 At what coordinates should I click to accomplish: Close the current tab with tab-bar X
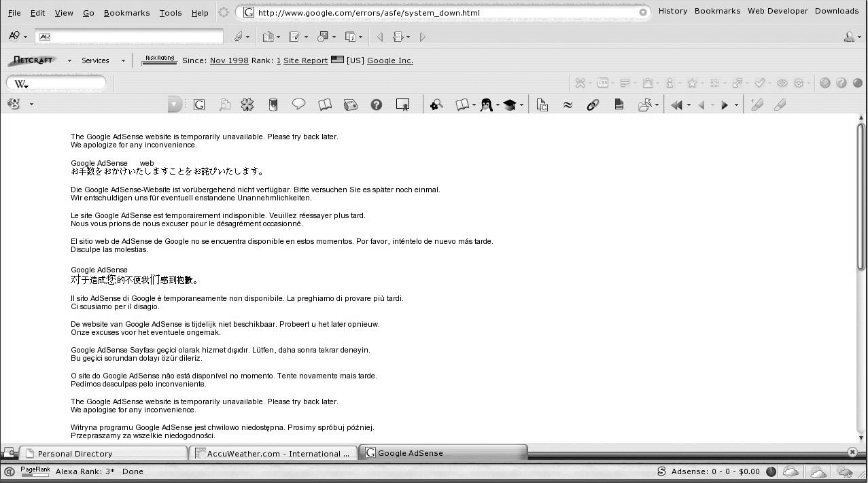[x=852, y=452]
